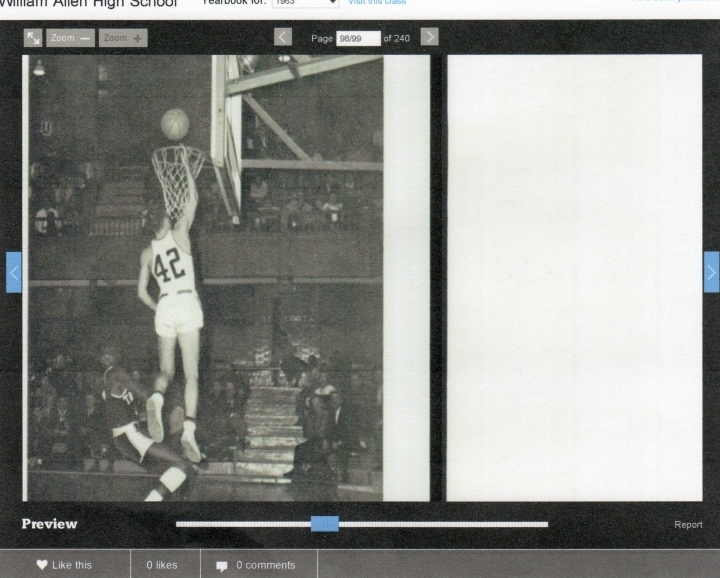Click the blank right-hand page
This screenshot has width=720, height=578.
(x=574, y=278)
